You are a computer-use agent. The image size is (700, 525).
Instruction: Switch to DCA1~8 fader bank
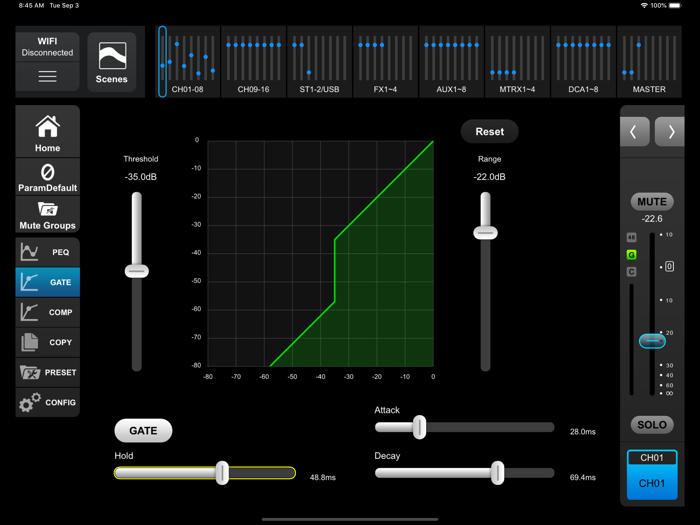(x=583, y=62)
